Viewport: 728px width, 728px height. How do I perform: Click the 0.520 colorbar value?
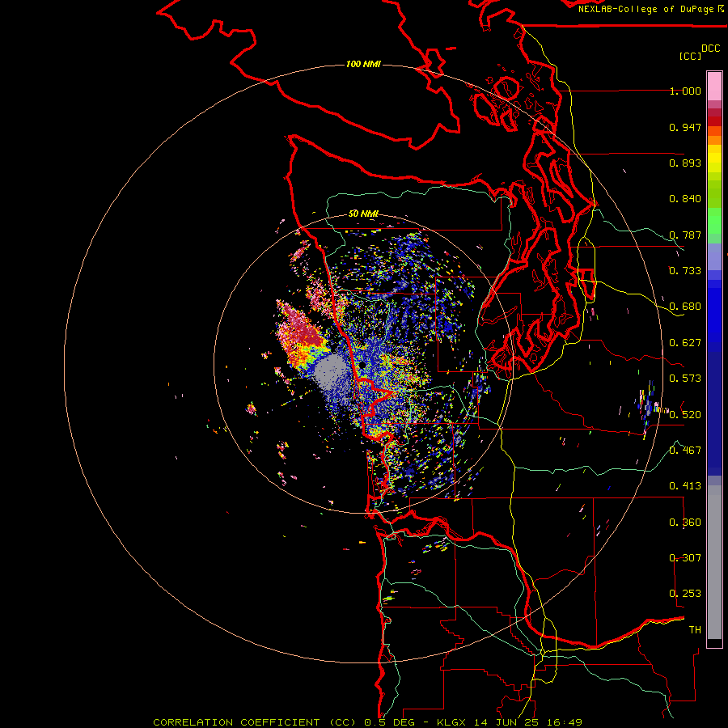pos(685,414)
